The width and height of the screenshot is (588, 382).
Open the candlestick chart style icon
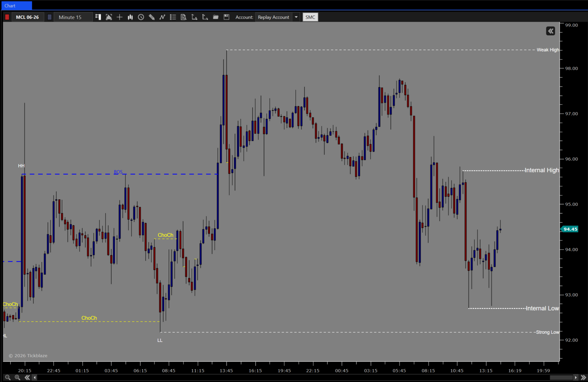[x=130, y=17]
